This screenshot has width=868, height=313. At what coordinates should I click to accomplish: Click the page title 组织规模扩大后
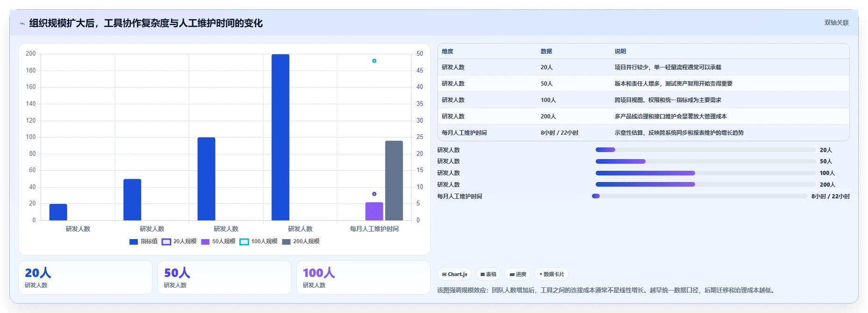[146, 23]
